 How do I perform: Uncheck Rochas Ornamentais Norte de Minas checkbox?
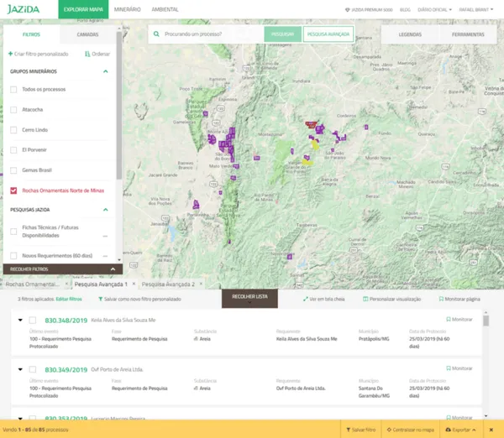point(13,190)
